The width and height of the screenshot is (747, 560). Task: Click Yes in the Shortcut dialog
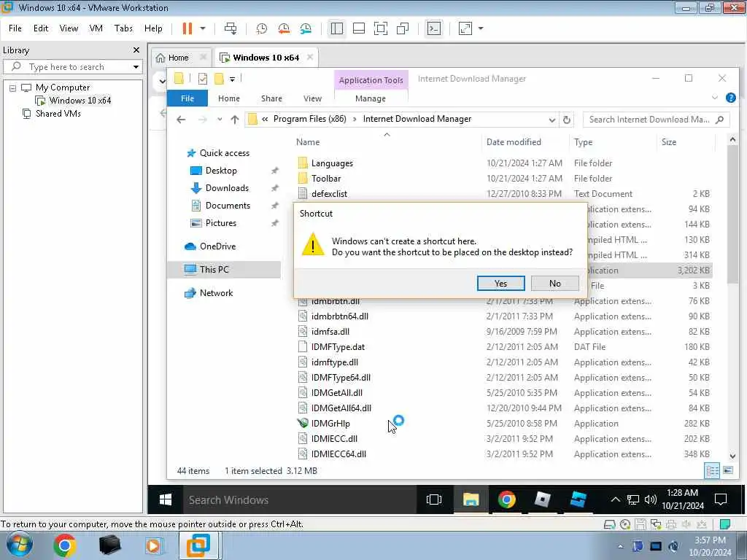point(500,284)
